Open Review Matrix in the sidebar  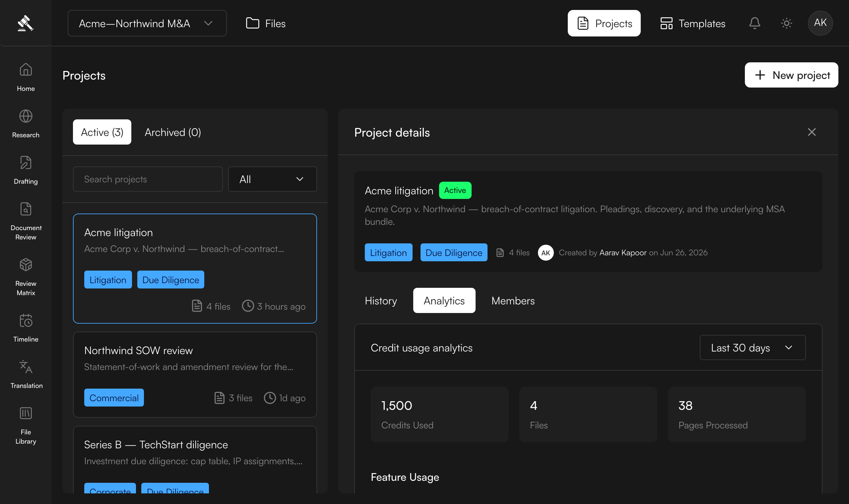[26, 277]
